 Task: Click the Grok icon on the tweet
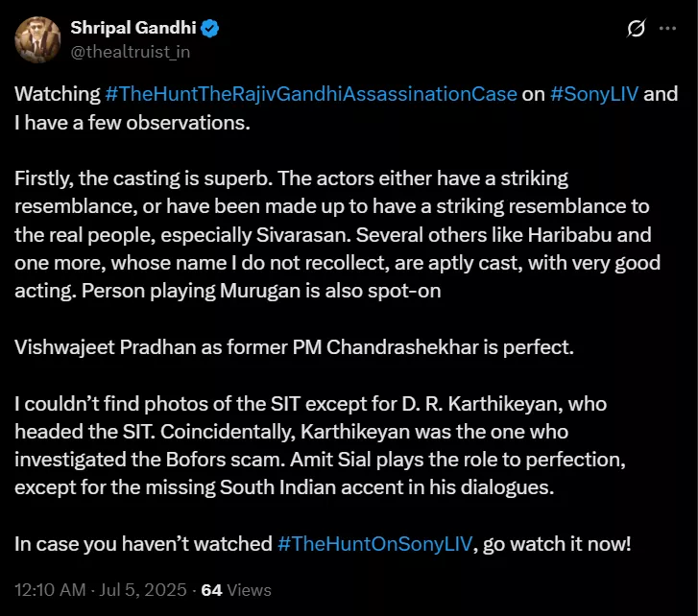pyautogui.click(x=635, y=30)
